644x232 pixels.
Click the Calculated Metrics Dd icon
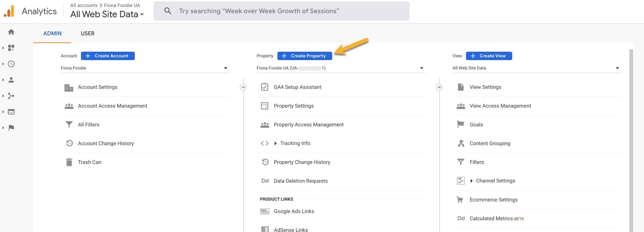461,218
